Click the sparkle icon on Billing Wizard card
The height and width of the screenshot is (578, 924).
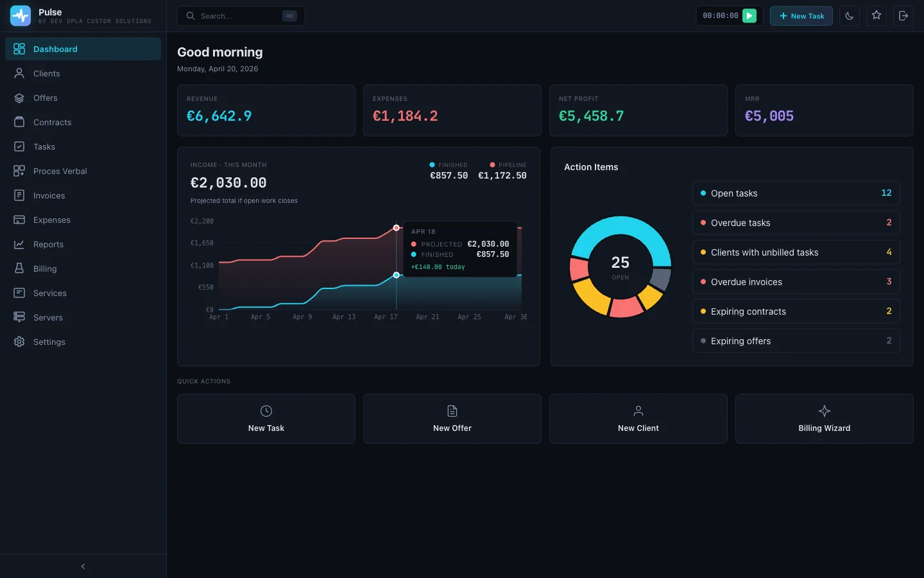825,411
